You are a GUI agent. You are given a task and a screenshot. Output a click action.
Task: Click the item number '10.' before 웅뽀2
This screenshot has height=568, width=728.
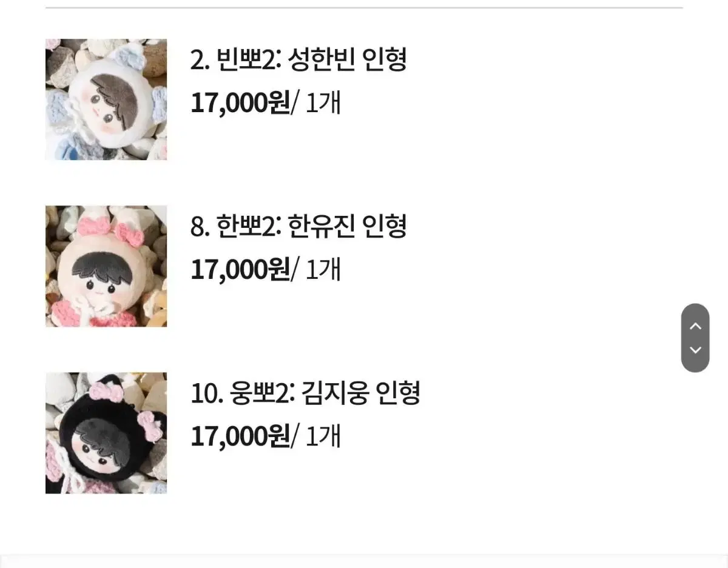point(207,393)
